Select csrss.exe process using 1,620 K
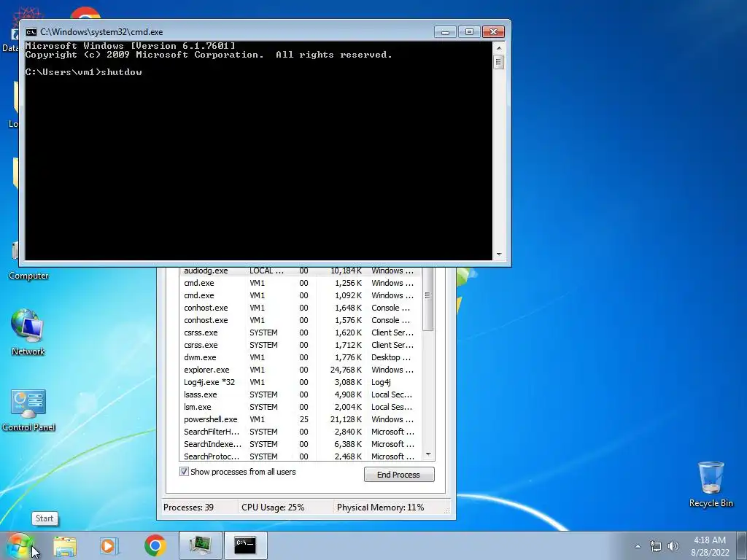The height and width of the screenshot is (560, 747). (x=300, y=332)
